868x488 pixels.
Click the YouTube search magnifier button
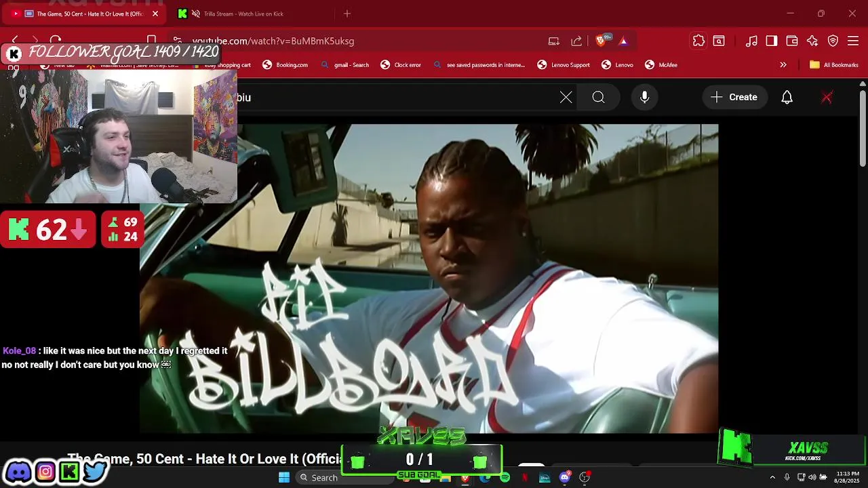pyautogui.click(x=598, y=98)
